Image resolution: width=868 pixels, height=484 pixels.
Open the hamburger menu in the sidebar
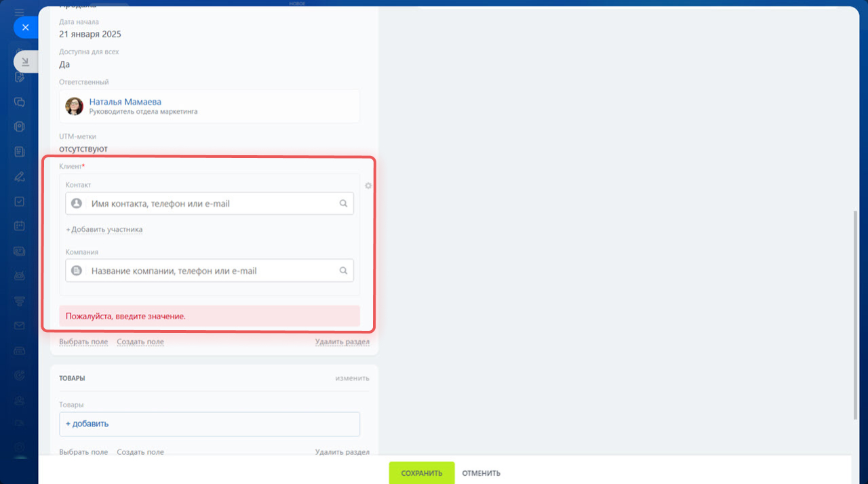[20, 13]
